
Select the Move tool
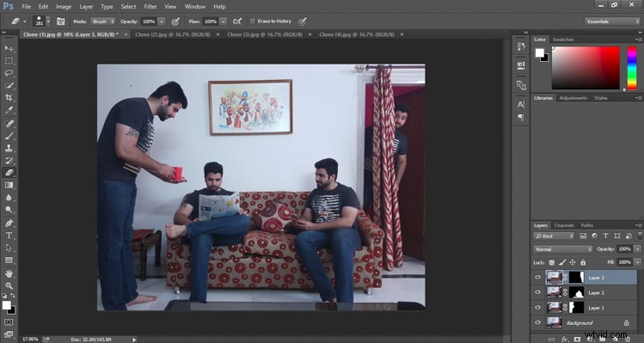[x=9, y=48]
